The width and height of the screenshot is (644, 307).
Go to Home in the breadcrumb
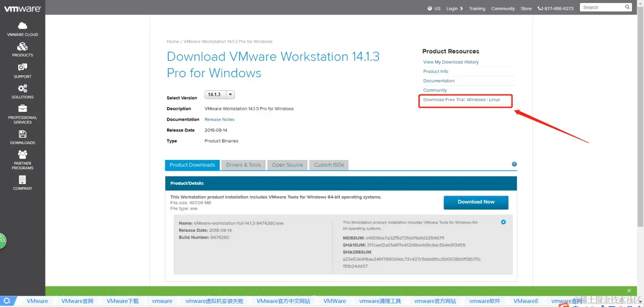(x=173, y=42)
